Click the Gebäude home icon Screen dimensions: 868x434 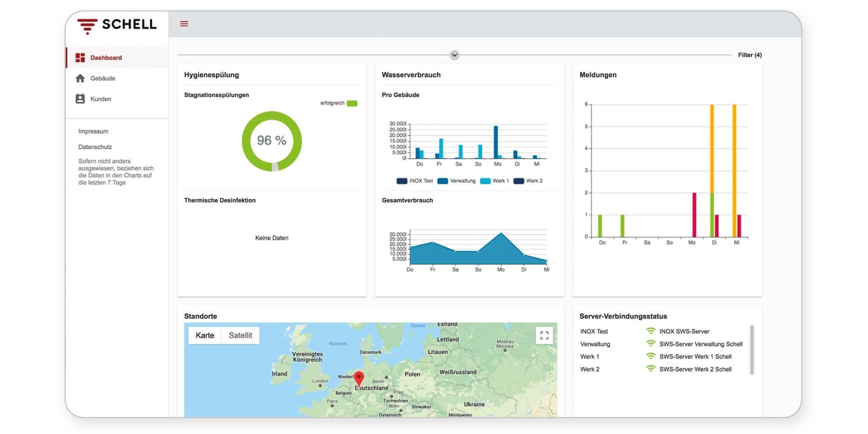click(x=80, y=78)
